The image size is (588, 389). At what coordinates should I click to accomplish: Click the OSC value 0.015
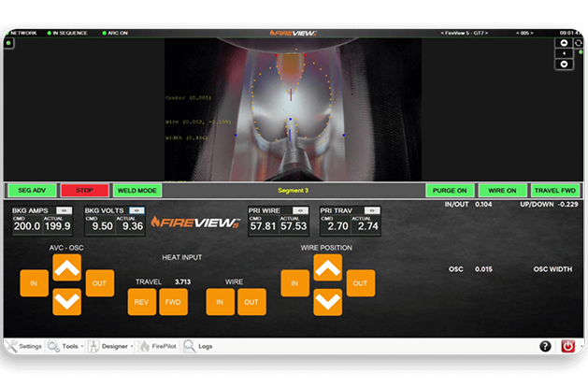(x=483, y=269)
